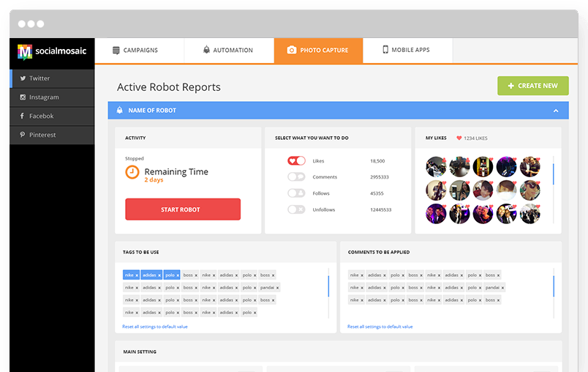Switch to the Mobile Apps tab
This screenshot has width=588, height=372.
(x=406, y=51)
